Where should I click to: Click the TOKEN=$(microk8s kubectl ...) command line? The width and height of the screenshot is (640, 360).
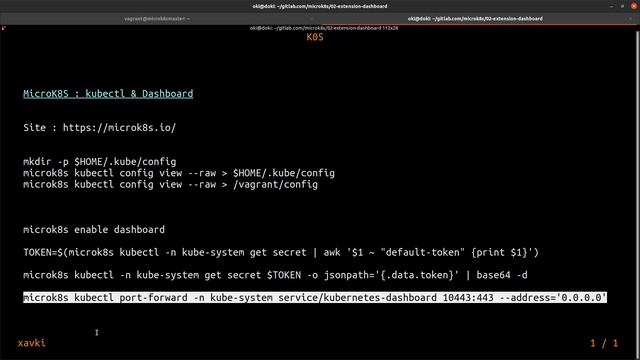(281, 253)
